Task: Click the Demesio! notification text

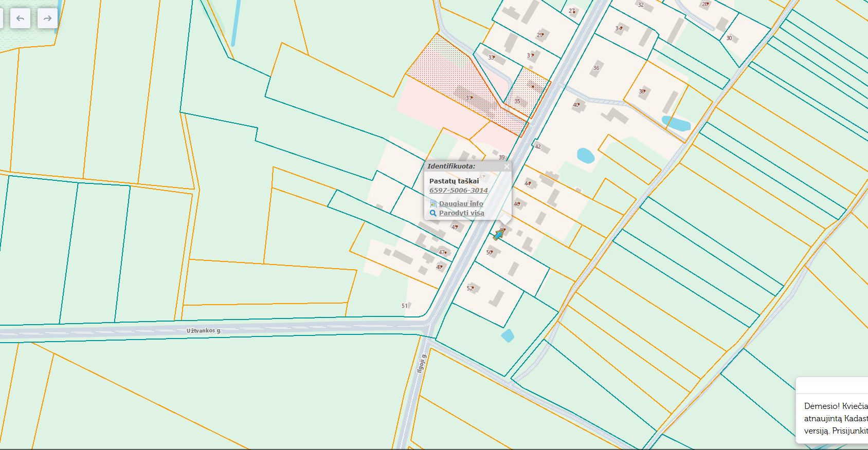Action: click(x=836, y=418)
